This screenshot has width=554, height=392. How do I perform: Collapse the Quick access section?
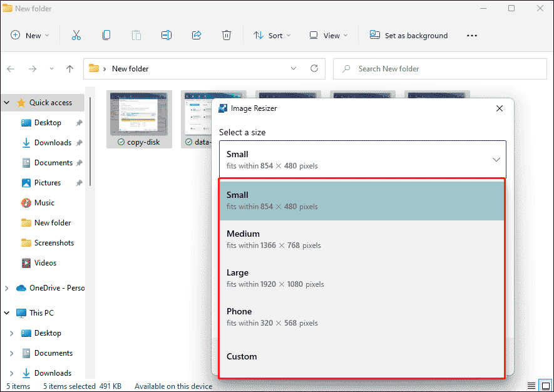[6, 102]
